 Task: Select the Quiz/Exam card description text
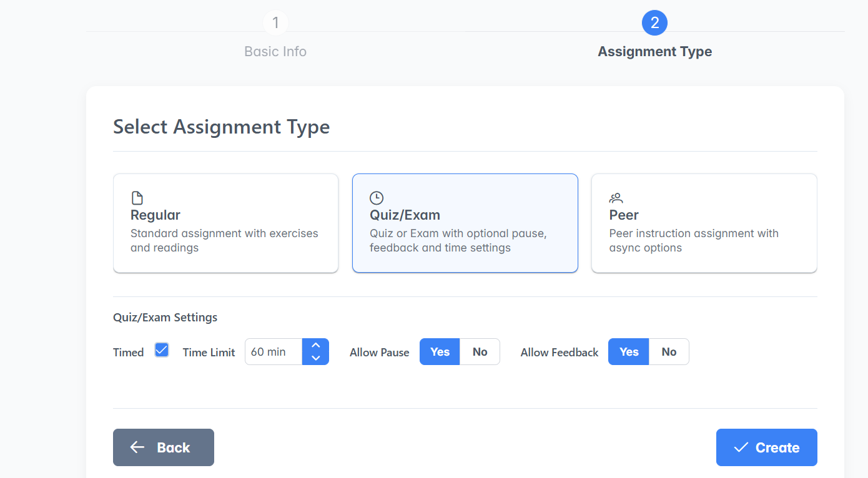pyautogui.click(x=458, y=241)
